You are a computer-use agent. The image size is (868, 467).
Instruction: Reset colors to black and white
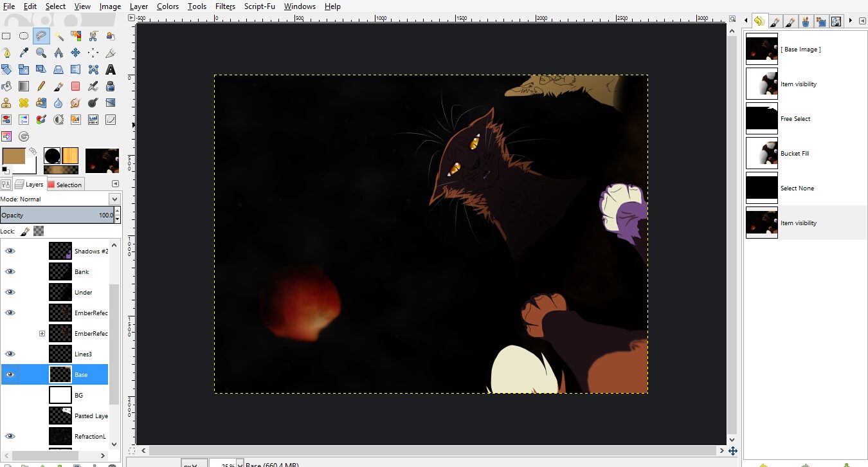(5, 170)
